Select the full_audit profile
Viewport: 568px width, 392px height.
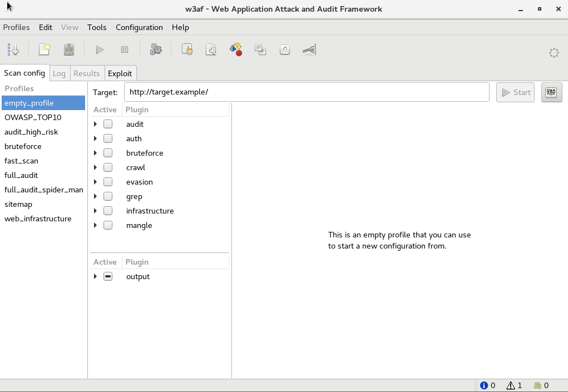click(x=21, y=175)
